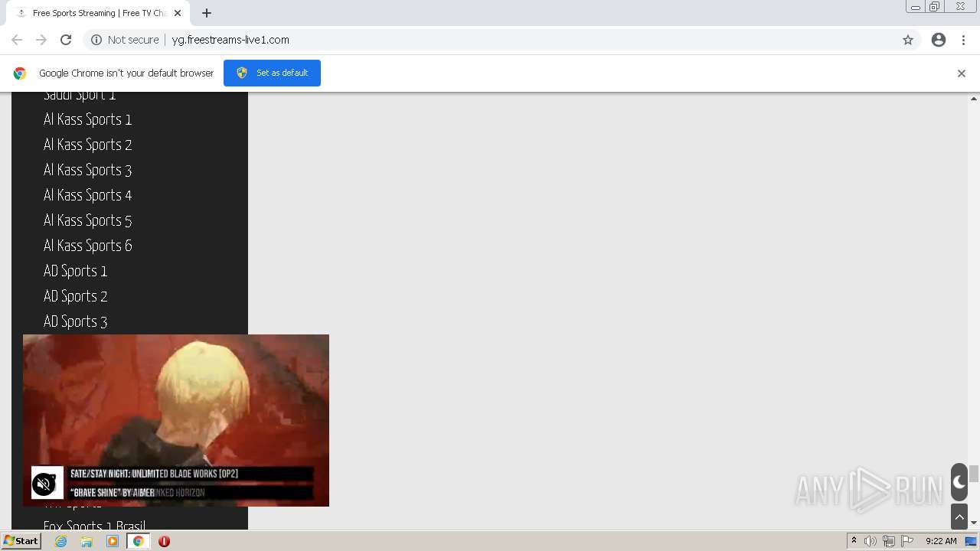Open the taskbar file explorer folder

pyautogui.click(x=87, y=541)
